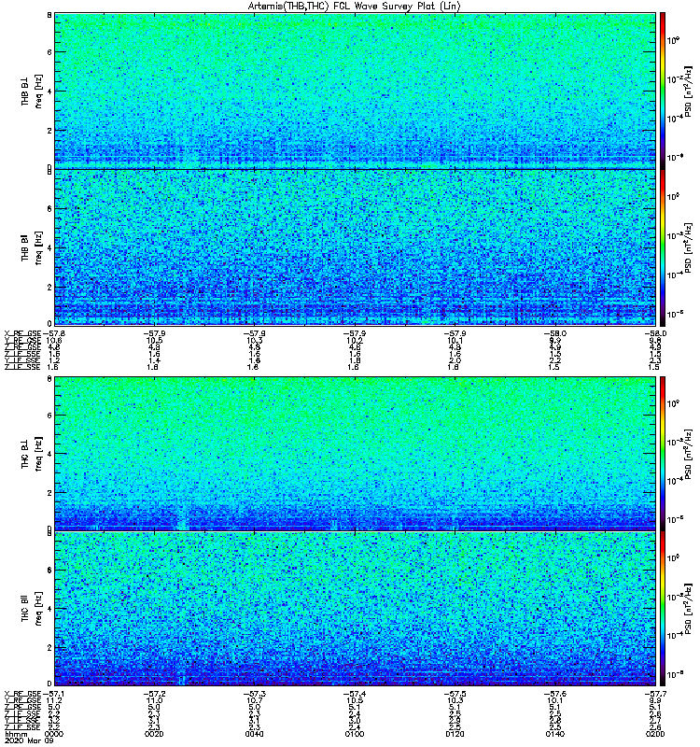Image resolution: width=700 pixels, height=747 pixels.
Task: Click the THC B∥ panel color bar
Action: [x=663, y=609]
